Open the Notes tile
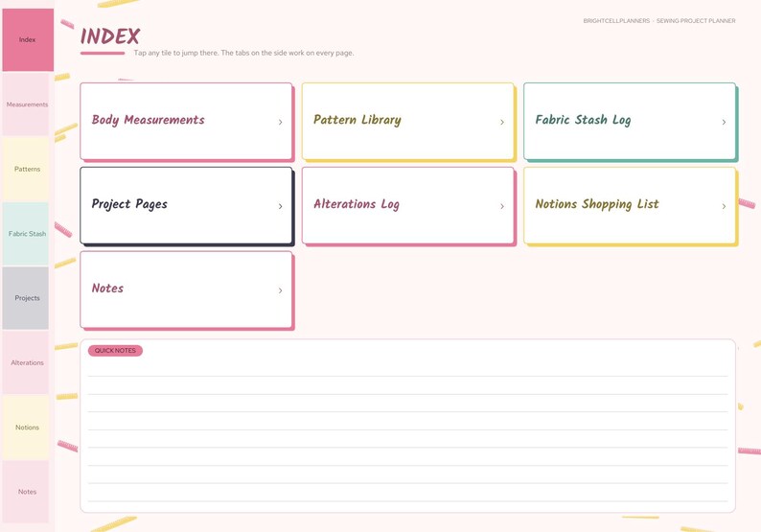 coord(186,289)
